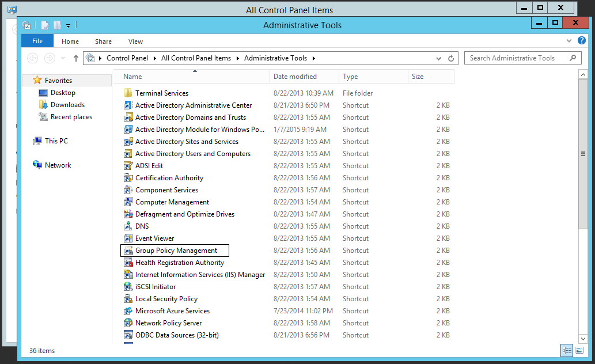Switch to the View ribbon tab
Viewport: 595px width, 364px height.
pyautogui.click(x=135, y=41)
